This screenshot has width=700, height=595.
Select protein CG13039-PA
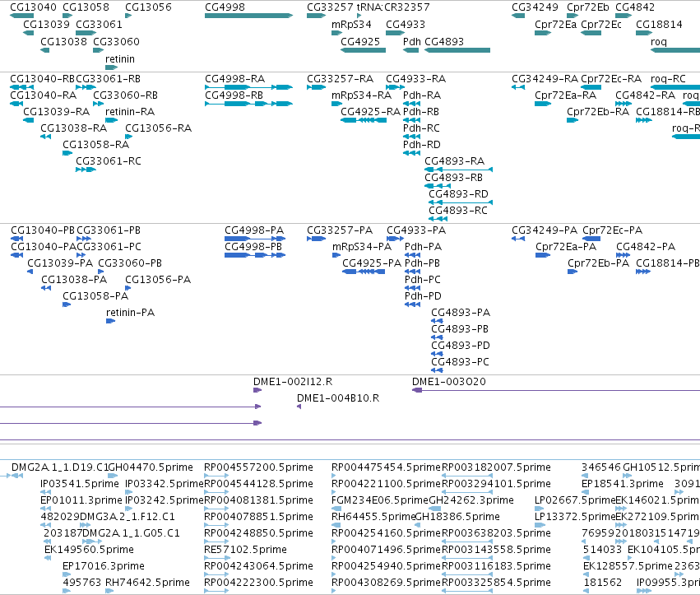(30, 272)
